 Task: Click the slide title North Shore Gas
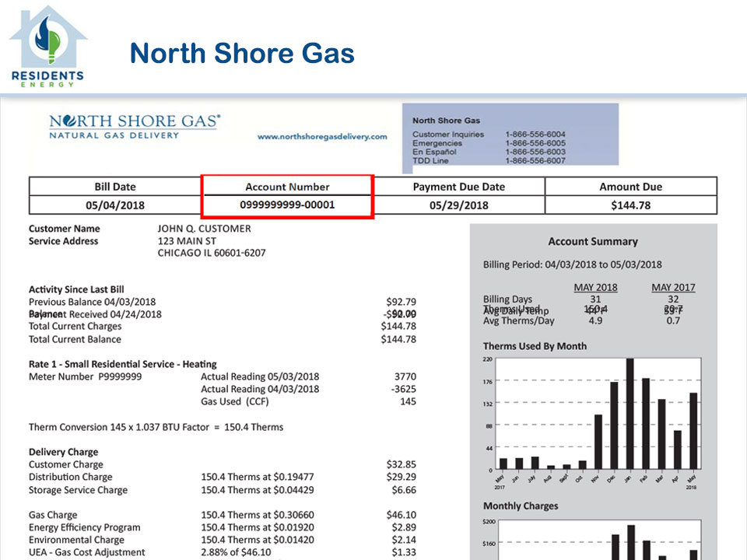(x=242, y=54)
